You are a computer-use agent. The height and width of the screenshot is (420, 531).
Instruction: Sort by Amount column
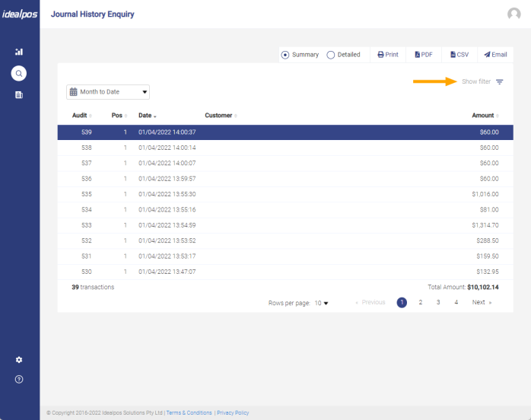pos(485,116)
